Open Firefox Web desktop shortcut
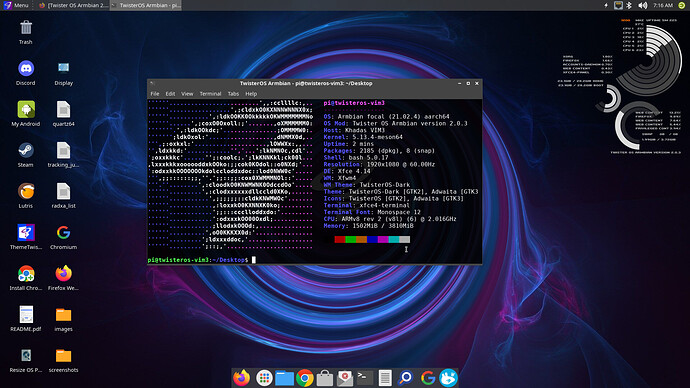690x388 pixels. 63,274
